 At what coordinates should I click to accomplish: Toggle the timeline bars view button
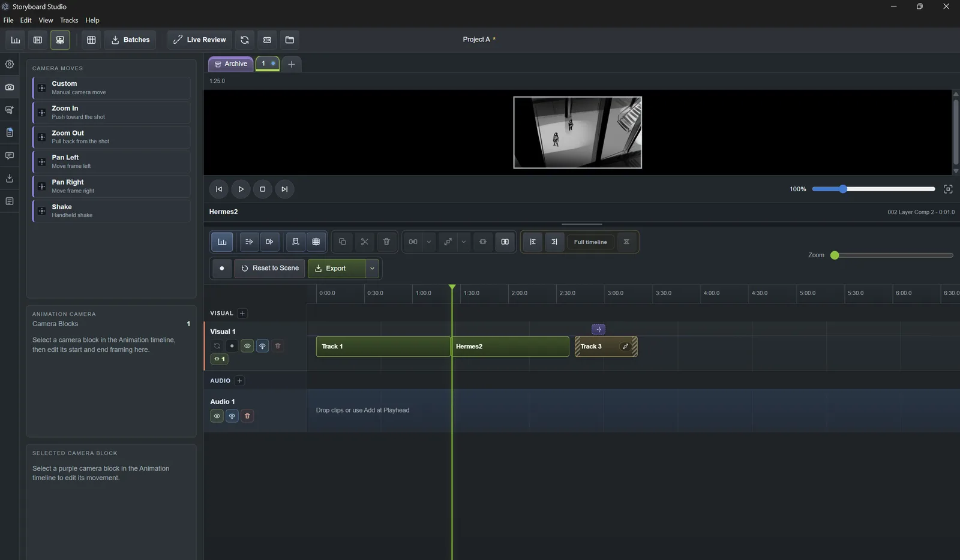point(222,242)
